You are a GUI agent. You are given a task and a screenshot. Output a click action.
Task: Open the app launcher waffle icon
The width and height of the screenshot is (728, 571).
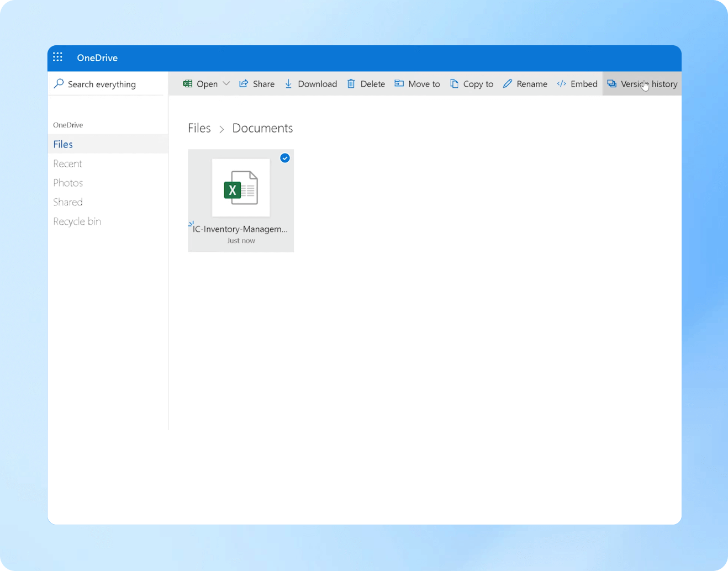[x=57, y=57]
